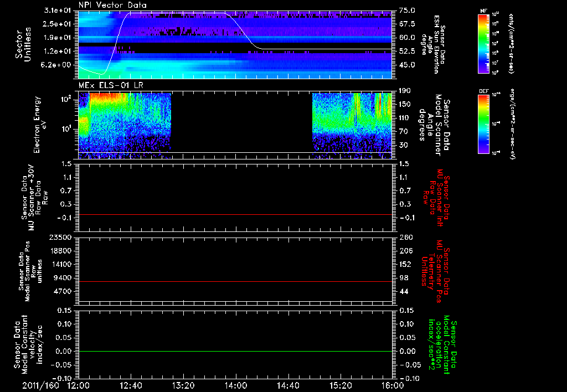Click the '13:20' time axis label
Screen dimensions: 567x392
183,385
